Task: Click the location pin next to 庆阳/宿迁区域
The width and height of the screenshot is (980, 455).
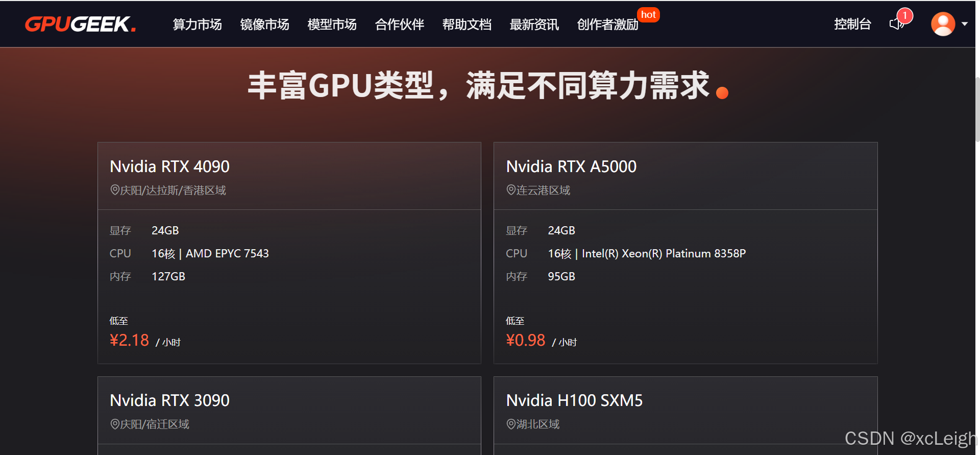Action: tap(115, 424)
